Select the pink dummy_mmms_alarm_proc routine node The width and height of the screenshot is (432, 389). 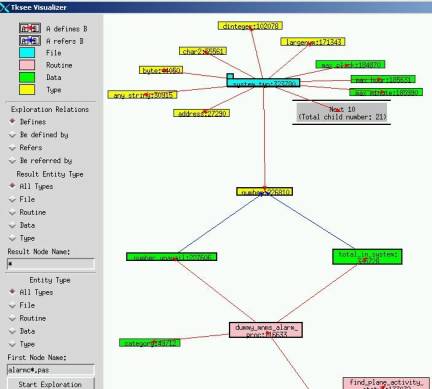point(266,330)
